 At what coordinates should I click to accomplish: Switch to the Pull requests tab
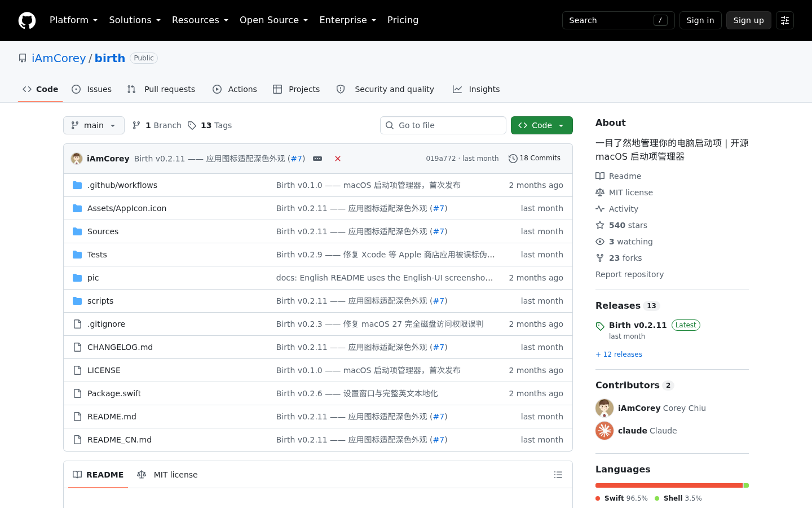coord(161,89)
